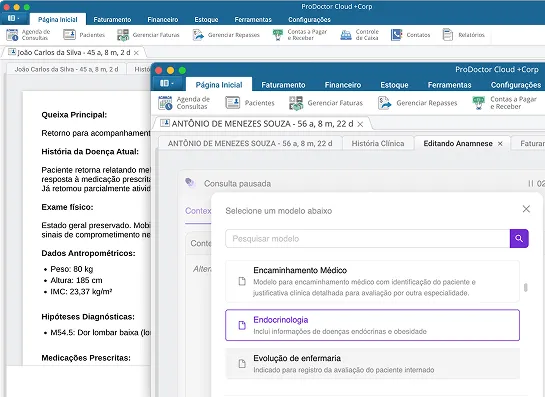The image size is (545, 397).
Task: Click the Dados Antropométricos heading
Action: click(x=88, y=253)
